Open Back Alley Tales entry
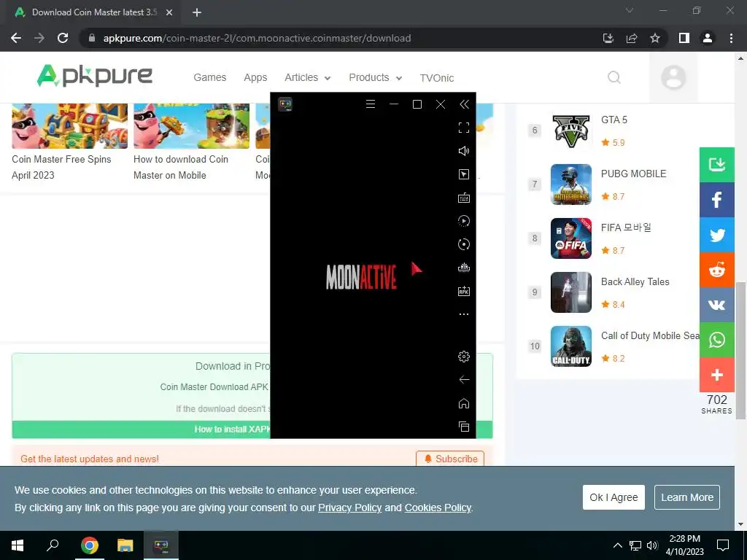 coord(635,282)
